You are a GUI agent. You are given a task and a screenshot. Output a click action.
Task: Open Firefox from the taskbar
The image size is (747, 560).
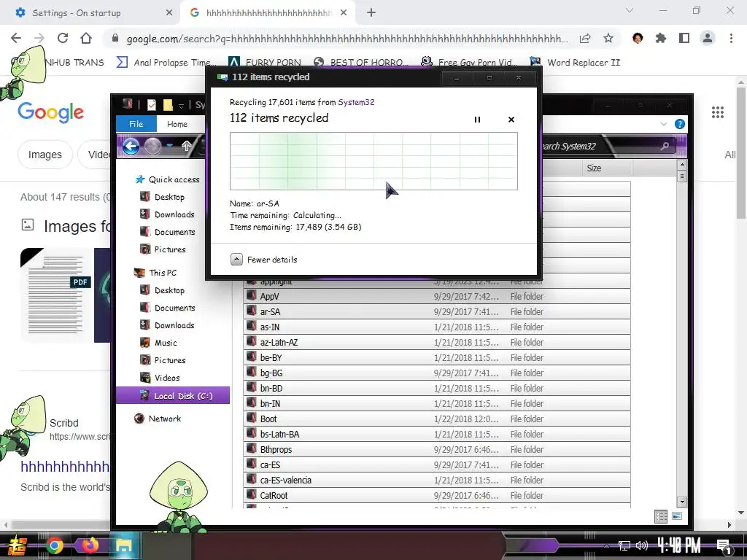(x=90, y=545)
